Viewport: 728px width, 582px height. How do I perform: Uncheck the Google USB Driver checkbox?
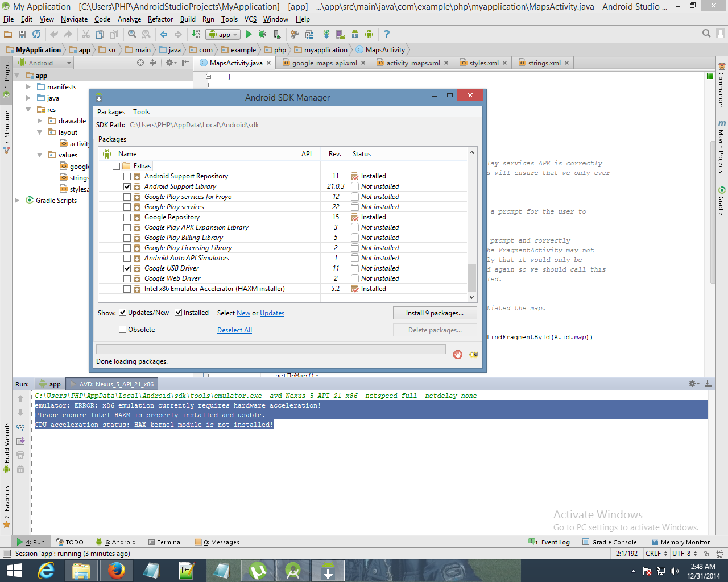tap(127, 268)
